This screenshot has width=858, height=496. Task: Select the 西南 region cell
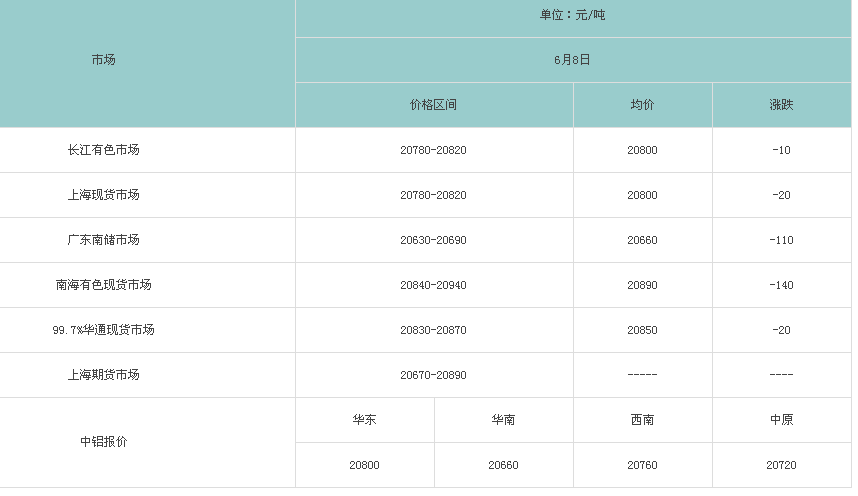(x=642, y=420)
